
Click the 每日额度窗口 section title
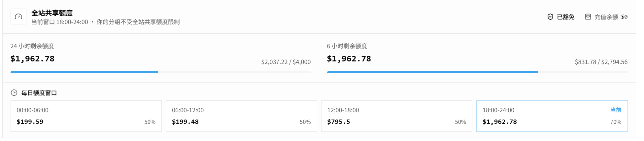point(39,93)
